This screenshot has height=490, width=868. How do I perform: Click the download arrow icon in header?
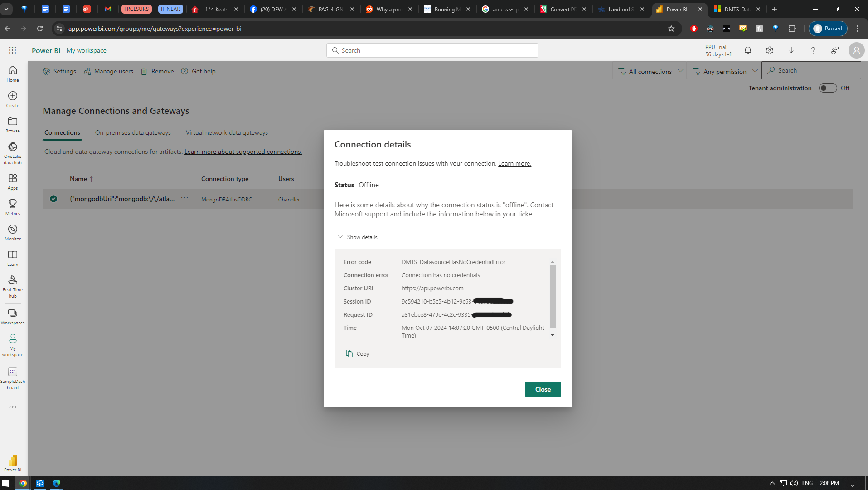click(791, 50)
